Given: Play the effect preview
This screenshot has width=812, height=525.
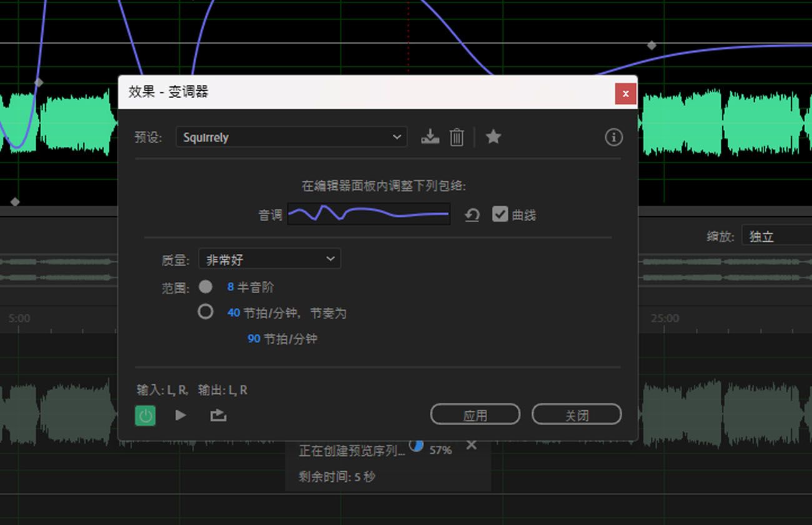Looking at the screenshot, I should (181, 415).
